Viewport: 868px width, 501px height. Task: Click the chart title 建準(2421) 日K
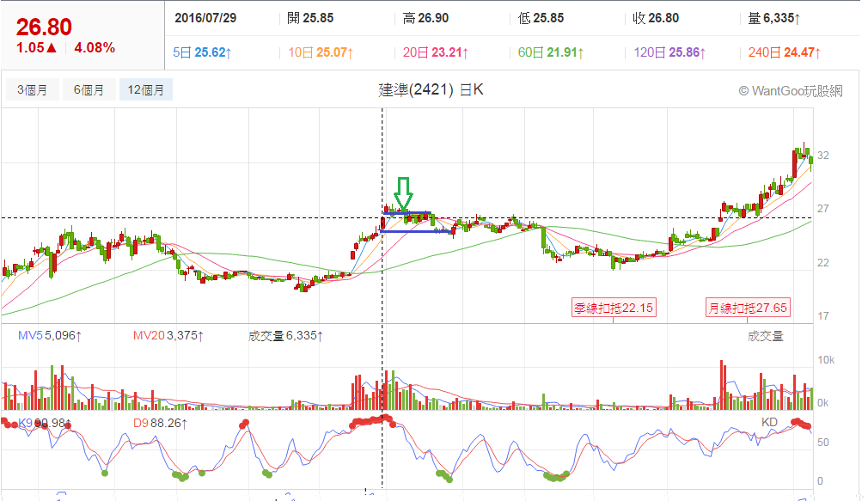click(431, 89)
